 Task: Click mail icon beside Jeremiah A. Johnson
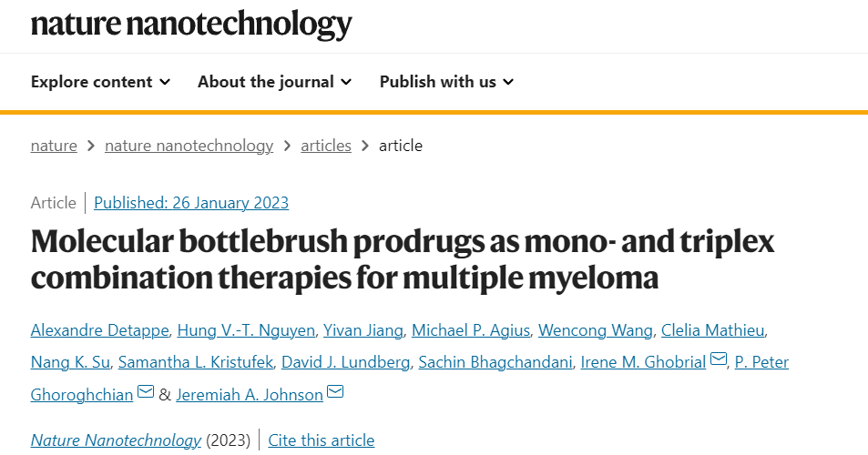pos(335,392)
